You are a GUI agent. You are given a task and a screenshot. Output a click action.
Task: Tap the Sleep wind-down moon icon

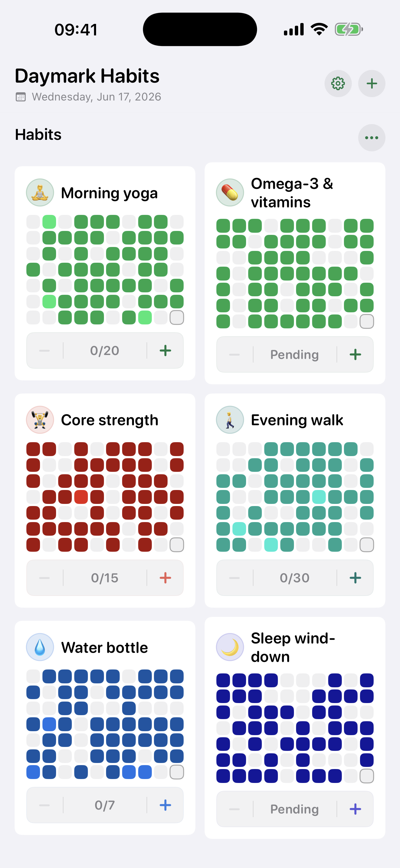click(x=230, y=647)
